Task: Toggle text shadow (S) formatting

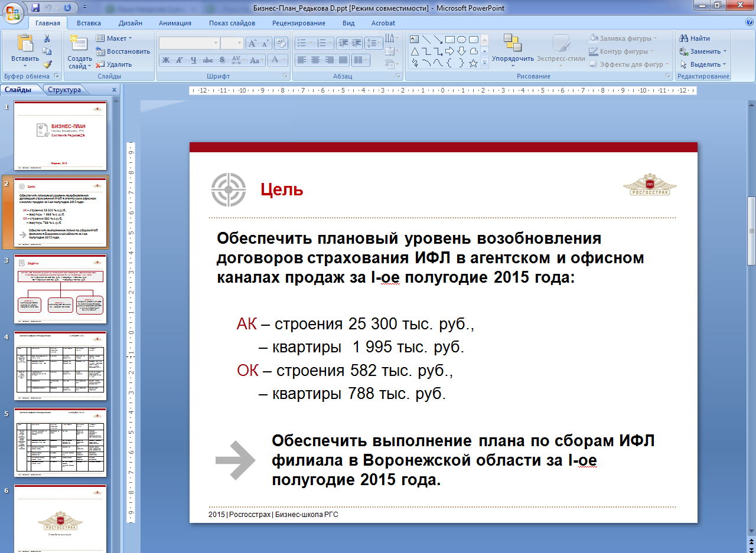Action: [x=221, y=60]
